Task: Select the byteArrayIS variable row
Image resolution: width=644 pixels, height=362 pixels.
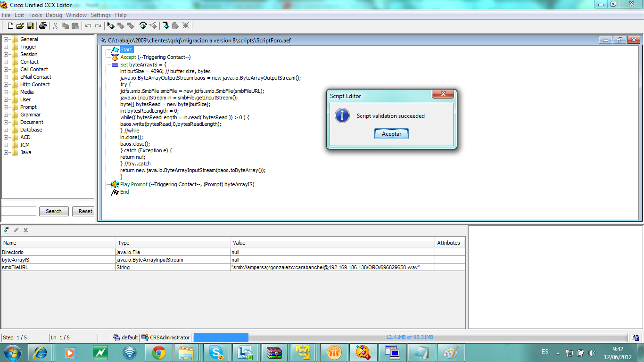Action: point(233,260)
